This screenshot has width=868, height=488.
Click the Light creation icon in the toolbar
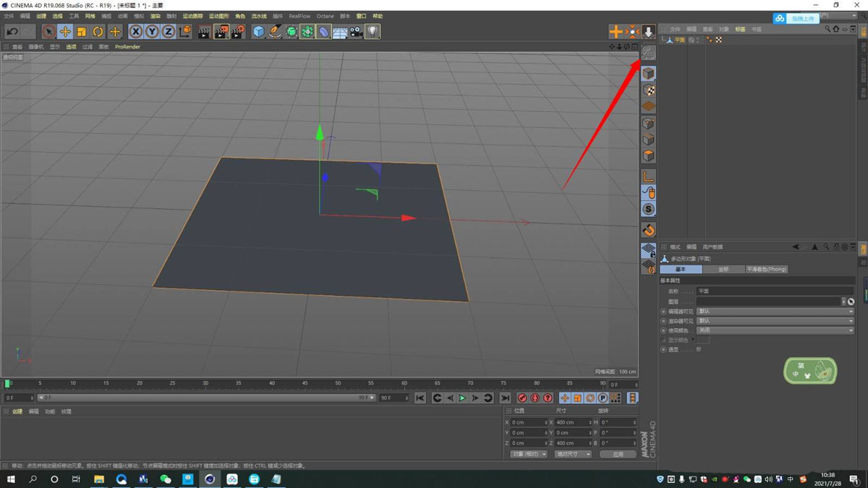(x=373, y=31)
